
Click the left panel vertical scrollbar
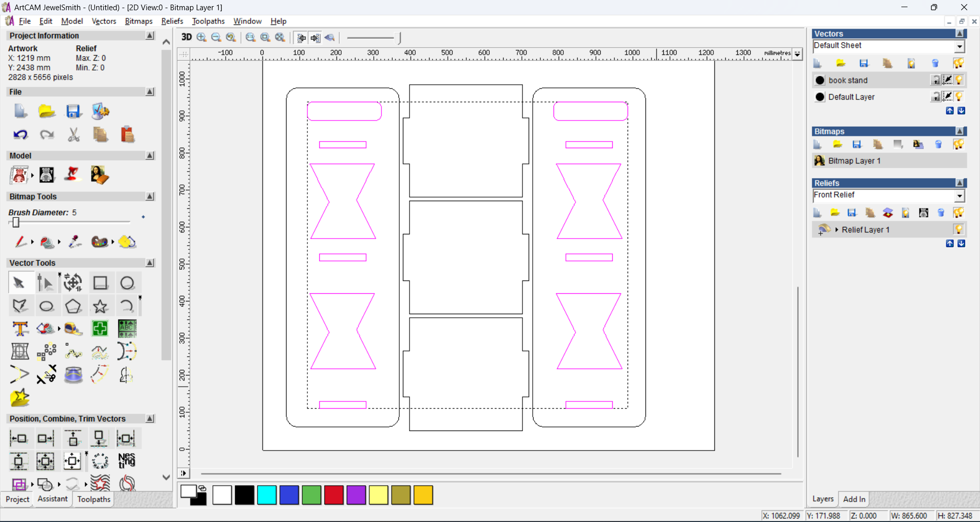pyautogui.click(x=166, y=204)
